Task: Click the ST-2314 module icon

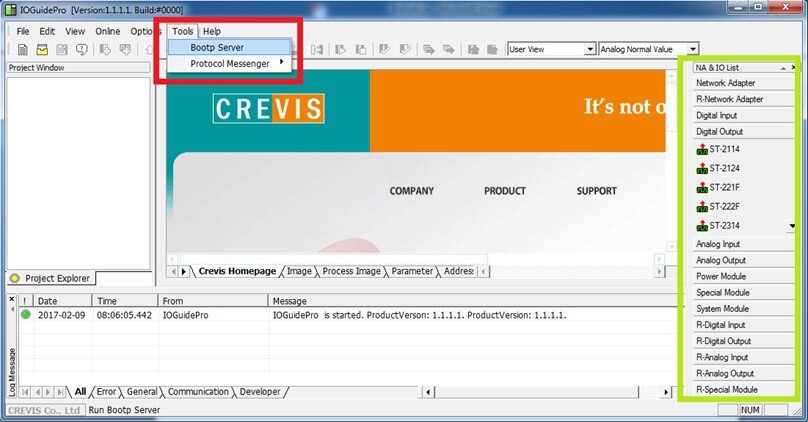Action: [x=702, y=226]
